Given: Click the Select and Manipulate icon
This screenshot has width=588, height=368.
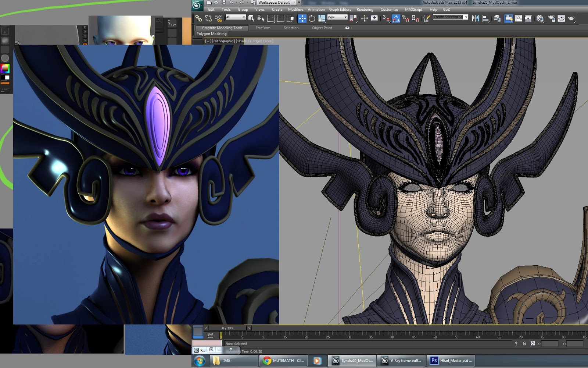Looking at the screenshot, I should pos(365,18).
